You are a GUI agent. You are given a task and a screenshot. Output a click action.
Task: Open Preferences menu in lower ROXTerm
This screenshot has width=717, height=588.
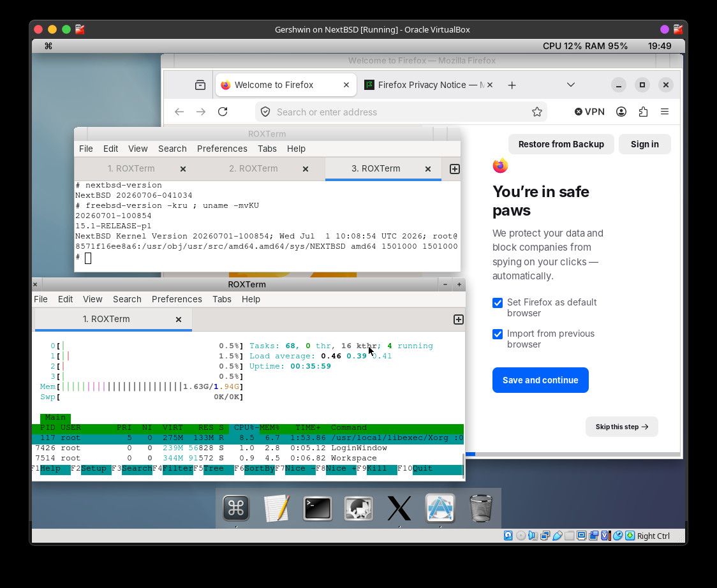tap(177, 299)
